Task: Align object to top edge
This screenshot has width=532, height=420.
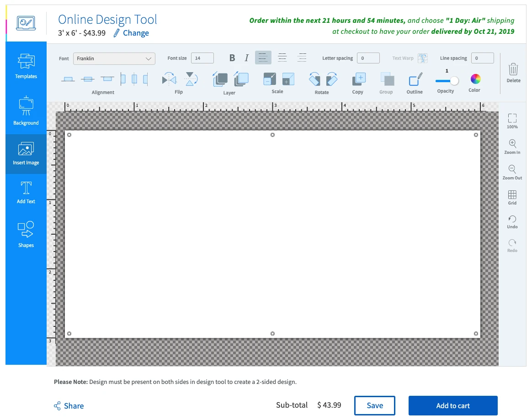Action: (107, 79)
